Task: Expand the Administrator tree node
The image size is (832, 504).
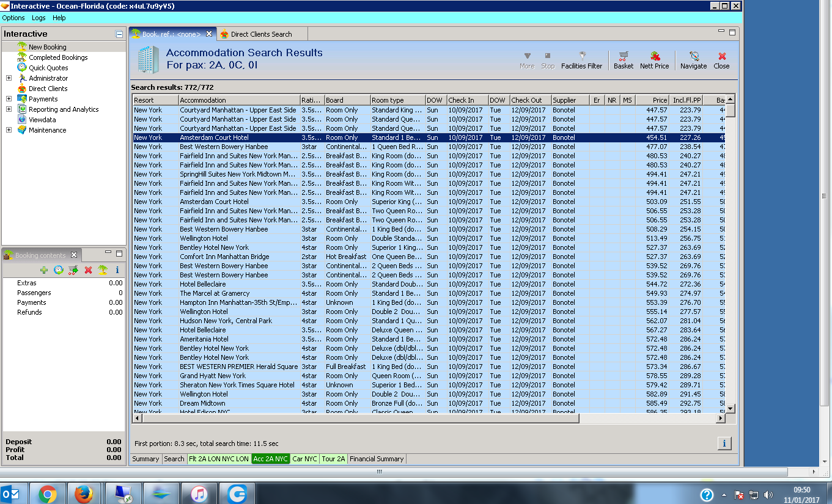Action: tap(9, 78)
